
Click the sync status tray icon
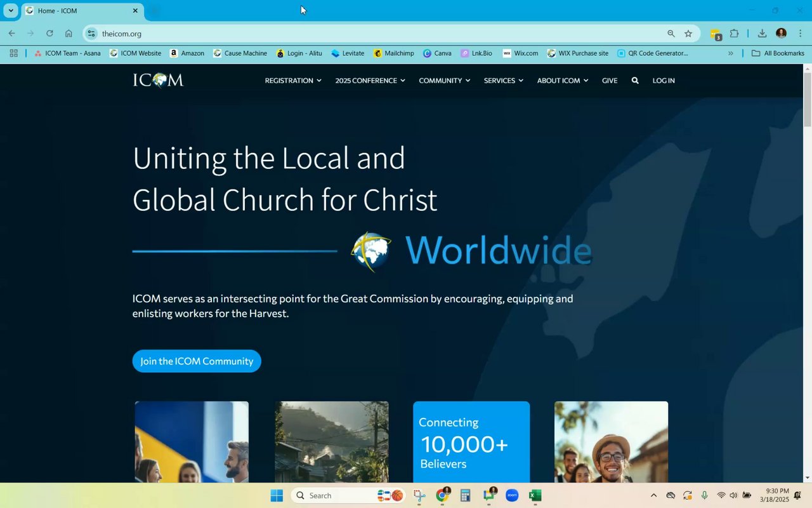[688, 495]
